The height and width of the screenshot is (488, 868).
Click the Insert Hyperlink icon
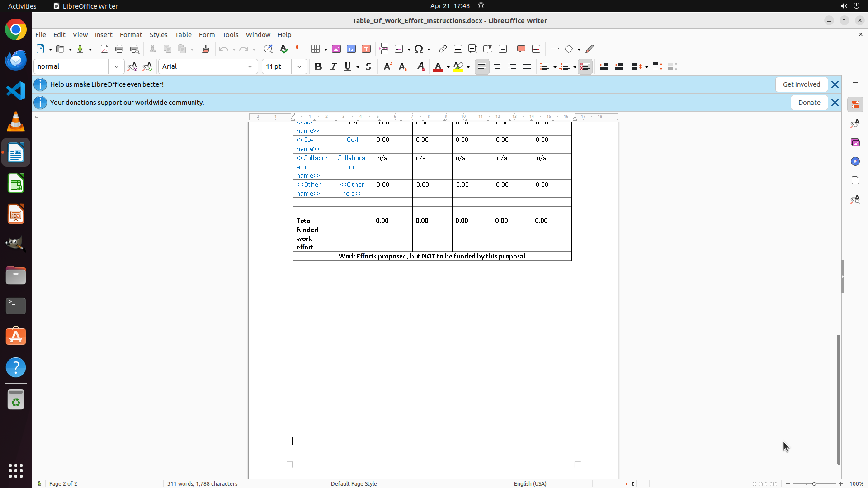(x=443, y=49)
